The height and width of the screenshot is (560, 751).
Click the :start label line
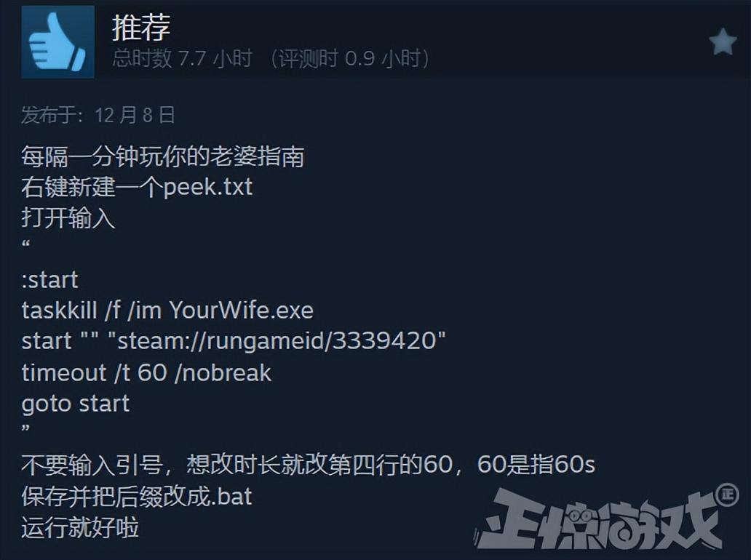49,280
